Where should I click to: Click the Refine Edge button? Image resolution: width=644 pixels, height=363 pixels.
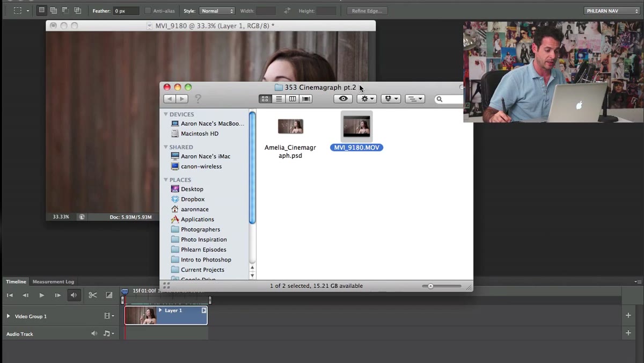pyautogui.click(x=367, y=11)
